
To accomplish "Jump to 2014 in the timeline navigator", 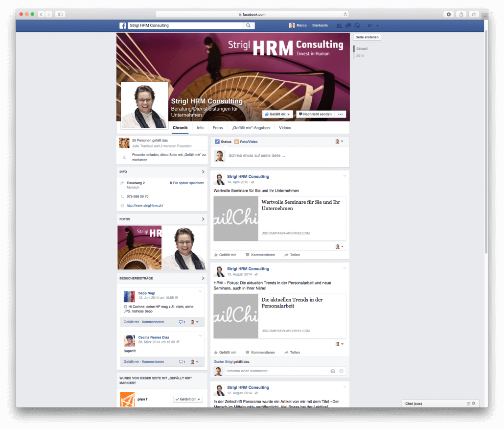I will (x=360, y=56).
